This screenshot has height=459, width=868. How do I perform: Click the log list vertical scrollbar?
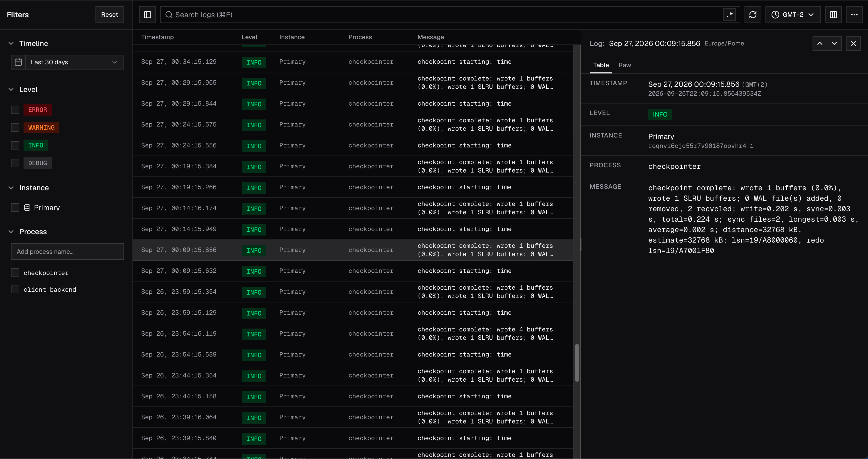coord(577,363)
